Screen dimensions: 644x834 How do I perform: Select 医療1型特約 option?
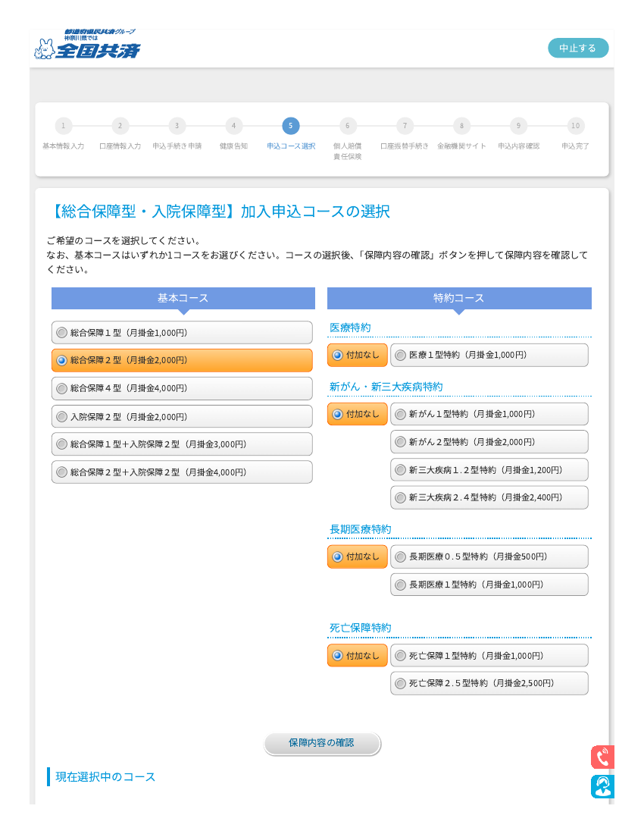click(489, 355)
